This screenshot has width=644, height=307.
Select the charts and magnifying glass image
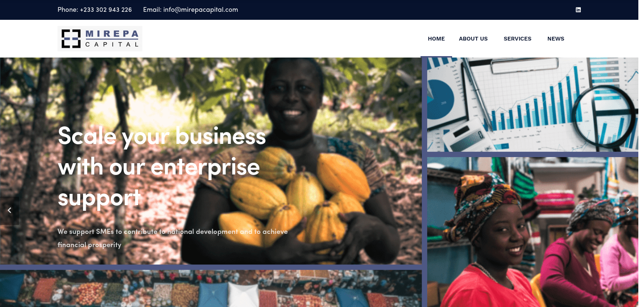533,104
